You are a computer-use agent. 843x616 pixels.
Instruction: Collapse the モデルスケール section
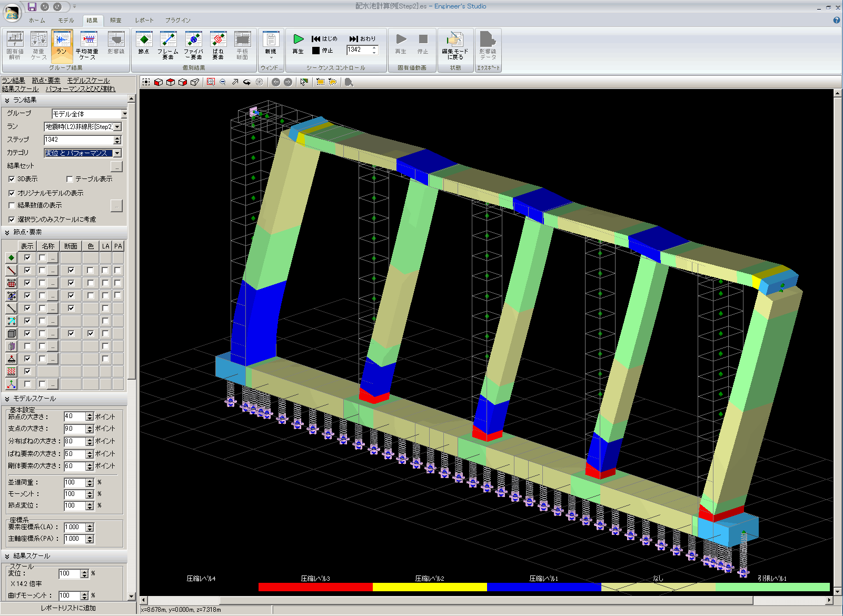[x=7, y=399]
